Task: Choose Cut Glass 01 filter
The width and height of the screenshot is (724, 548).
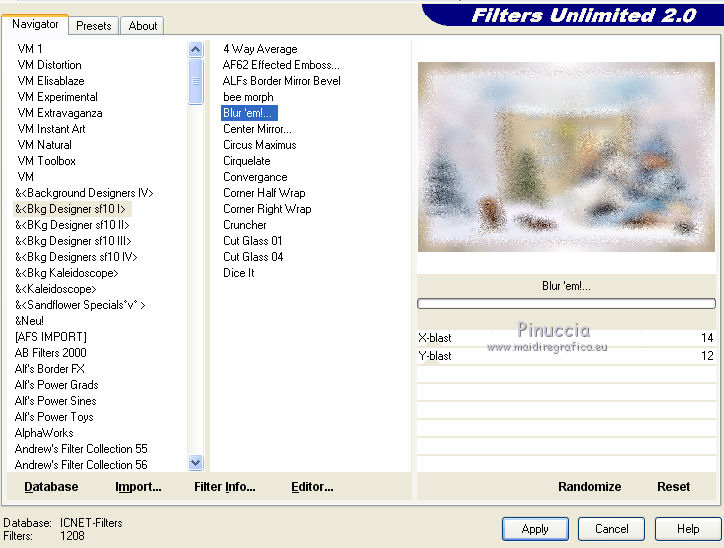Action: 253,241
